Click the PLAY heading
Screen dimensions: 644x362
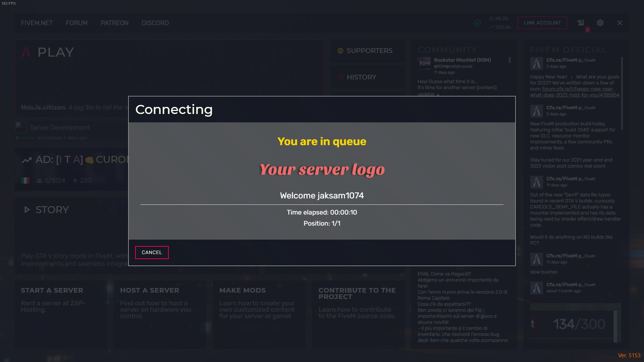tap(56, 52)
